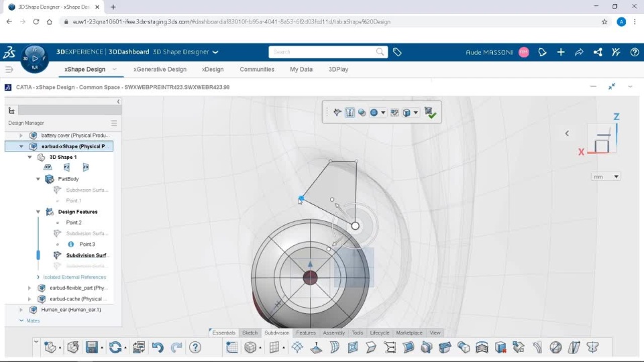The height and width of the screenshot is (362, 644).
Task: Click the Search input field
Action: point(323,52)
